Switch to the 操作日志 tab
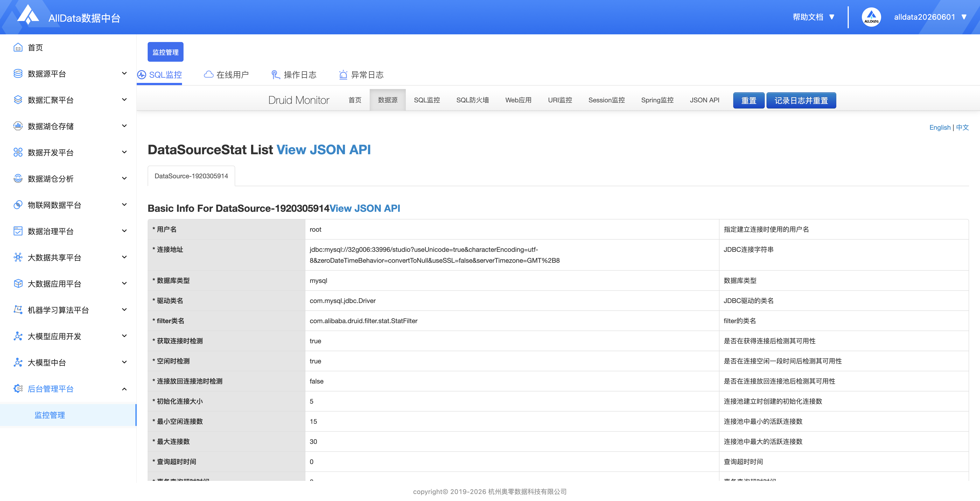 tap(294, 75)
